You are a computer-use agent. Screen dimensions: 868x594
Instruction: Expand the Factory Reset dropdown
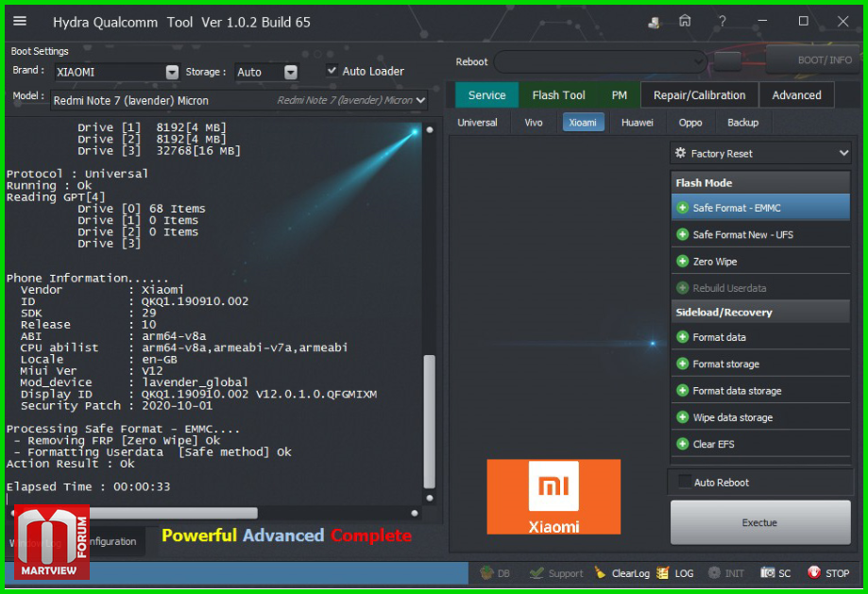pyautogui.click(x=843, y=153)
